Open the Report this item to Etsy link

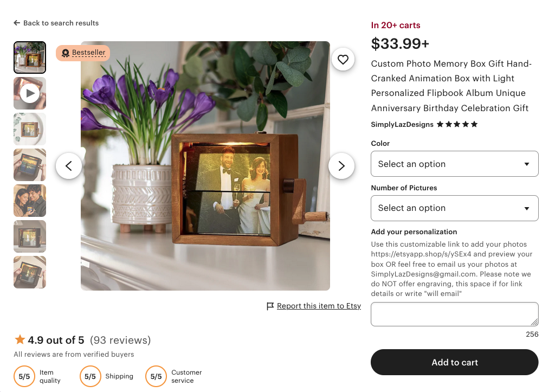319,306
